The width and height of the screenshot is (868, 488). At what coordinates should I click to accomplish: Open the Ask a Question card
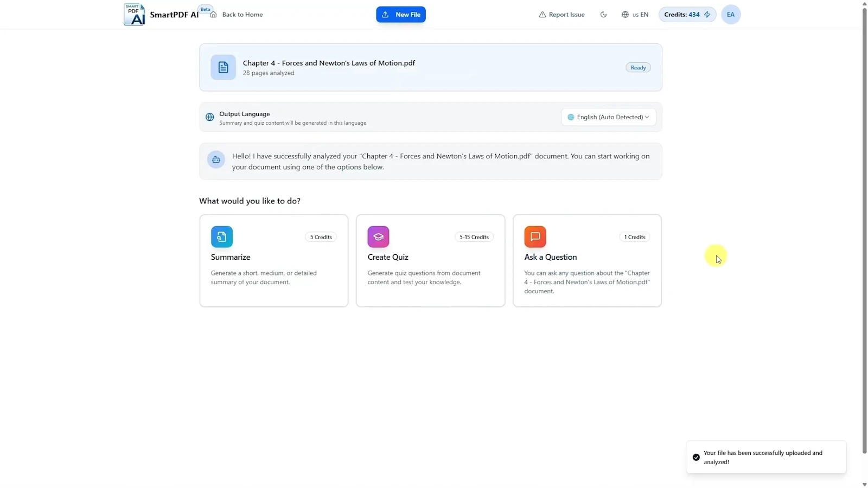click(x=587, y=261)
